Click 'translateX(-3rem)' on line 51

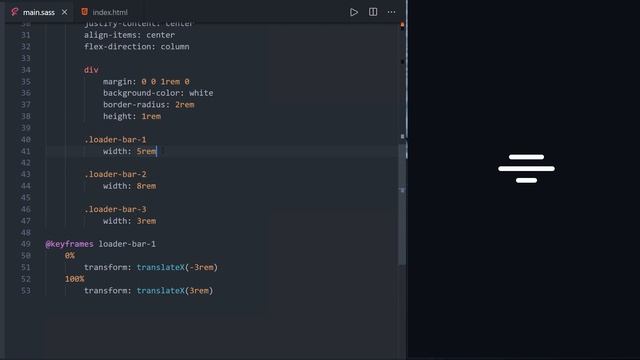click(x=177, y=267)
